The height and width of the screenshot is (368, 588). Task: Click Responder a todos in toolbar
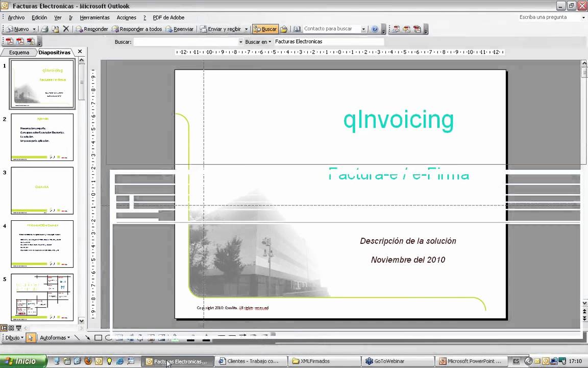[x=137, y=29]
